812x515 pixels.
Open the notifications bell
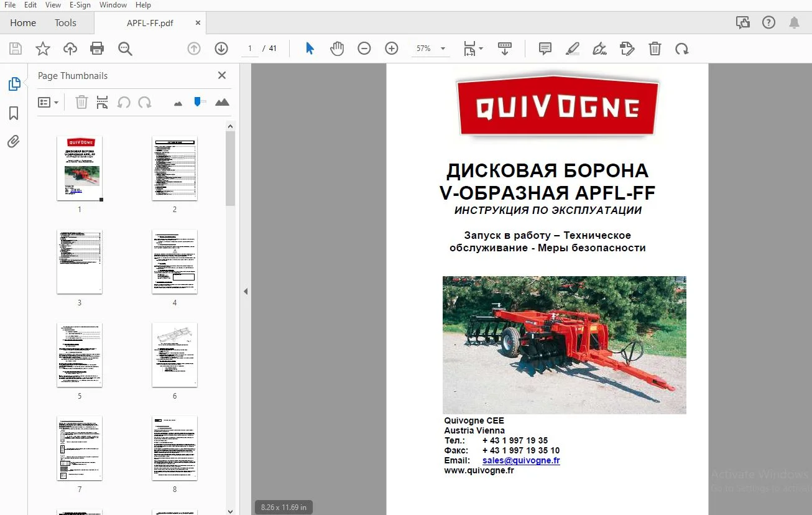[794, 22]
